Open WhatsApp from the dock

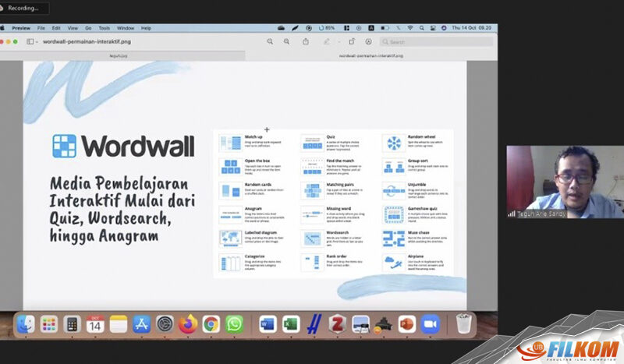tap(234, 323)
